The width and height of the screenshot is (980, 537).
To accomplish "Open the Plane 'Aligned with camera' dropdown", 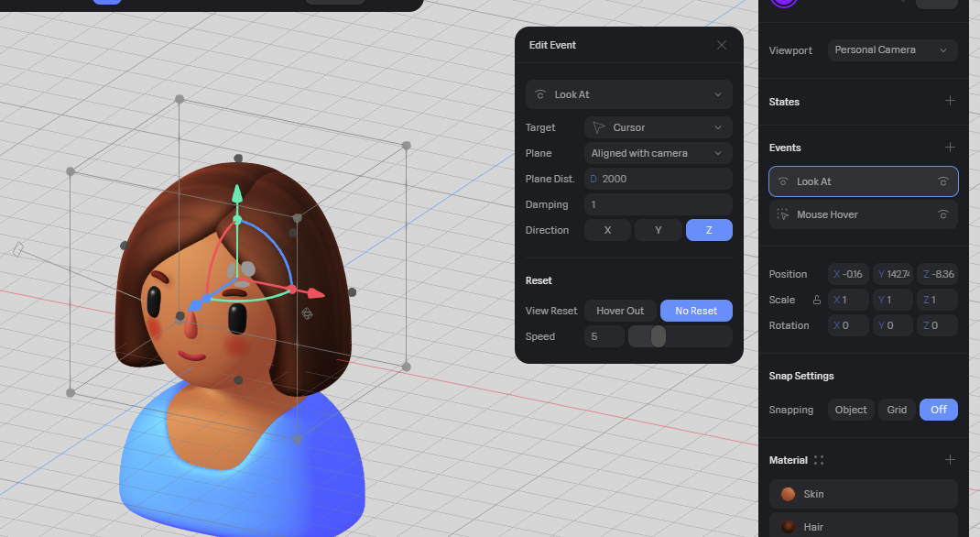I will [x=659, y=153].
